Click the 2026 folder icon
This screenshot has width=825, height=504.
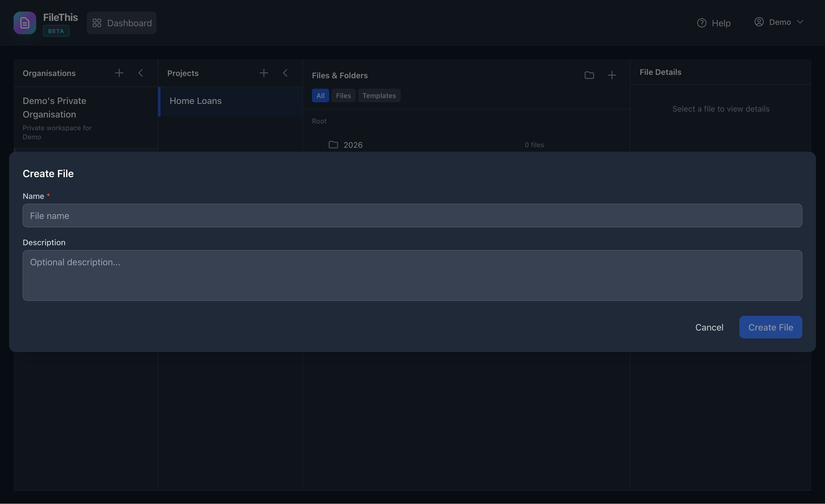pos(333,144)
